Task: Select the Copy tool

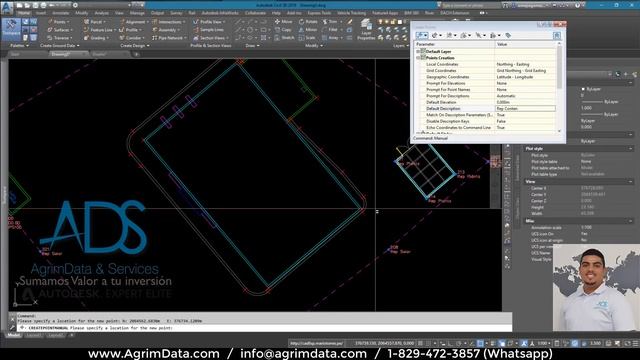Action: (283, 30)
